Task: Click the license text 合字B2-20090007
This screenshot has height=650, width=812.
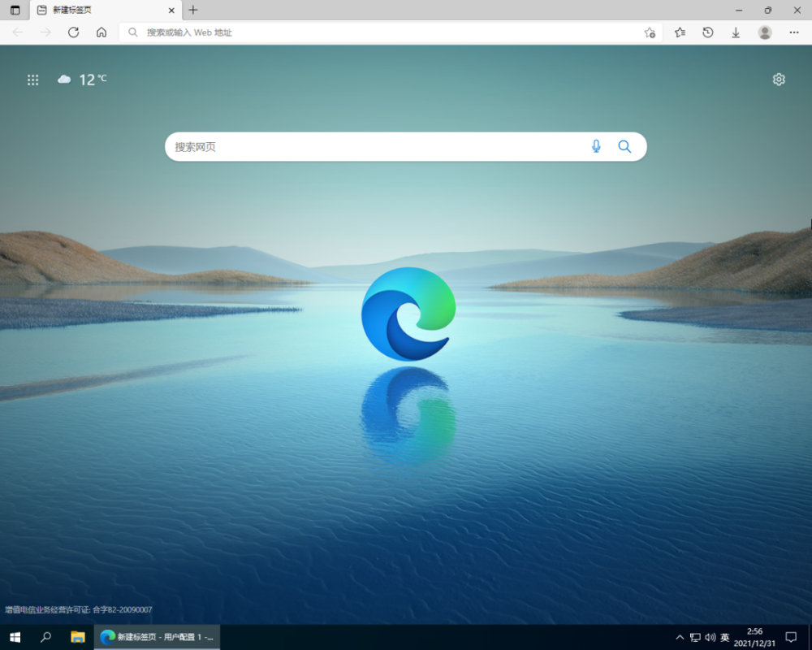Action: coord(123,609)
